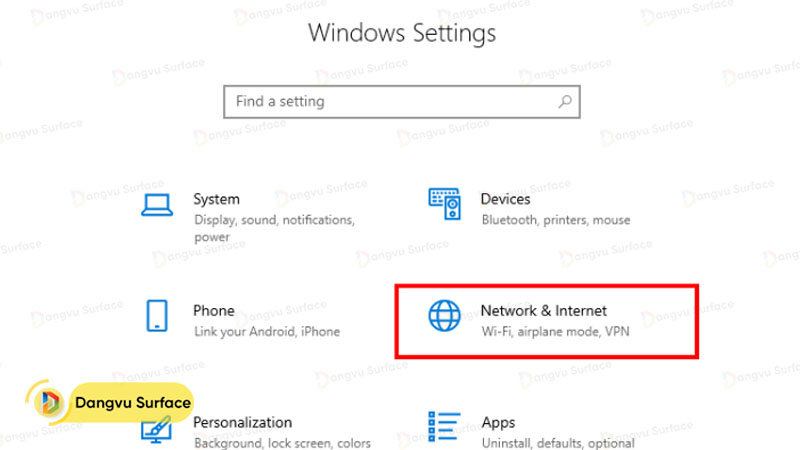The image size is (800, 450).
Task: Go to the Personalization title
Action: click(x=242, y=423)
